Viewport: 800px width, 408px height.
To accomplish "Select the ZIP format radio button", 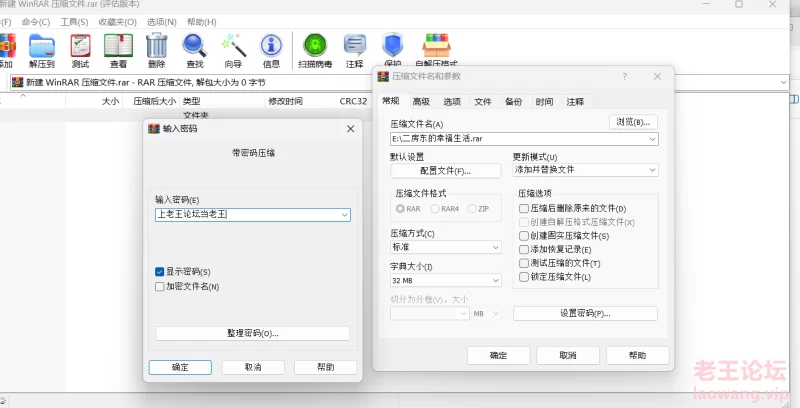I will [x=472, y=209].
